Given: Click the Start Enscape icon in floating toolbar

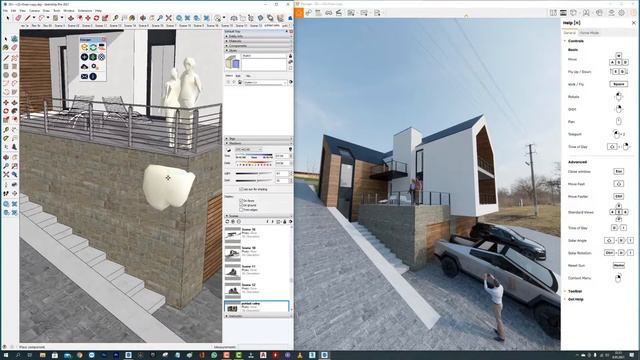Looking at the screenshot, I should 84,48.
